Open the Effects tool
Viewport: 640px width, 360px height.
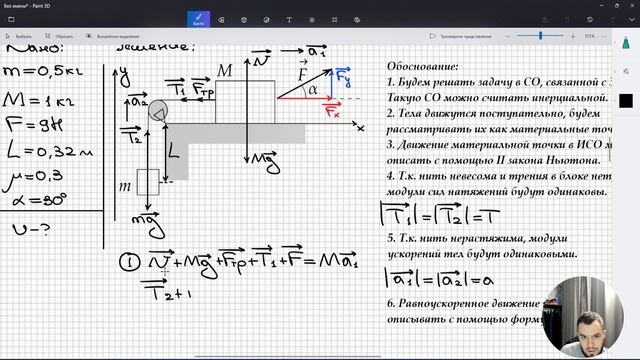click(312, 20)
